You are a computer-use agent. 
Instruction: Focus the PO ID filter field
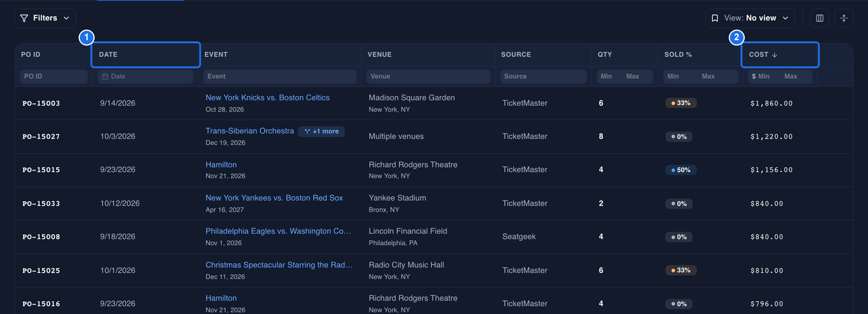point(54,77)
